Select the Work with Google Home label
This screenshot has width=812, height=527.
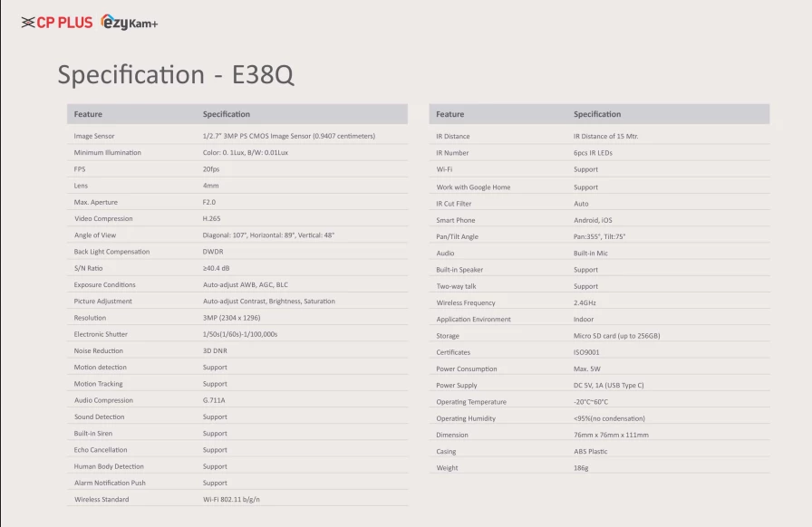coord(473,187)
